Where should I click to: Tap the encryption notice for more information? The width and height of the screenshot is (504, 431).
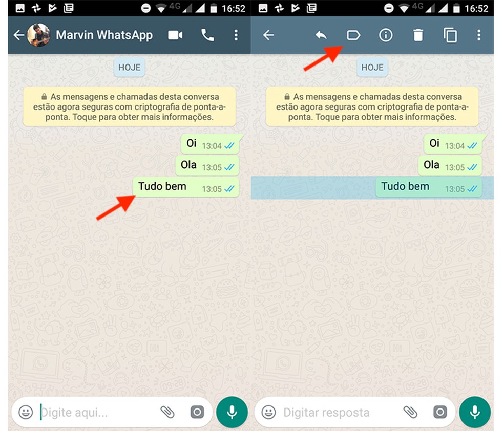pos(129,106)
